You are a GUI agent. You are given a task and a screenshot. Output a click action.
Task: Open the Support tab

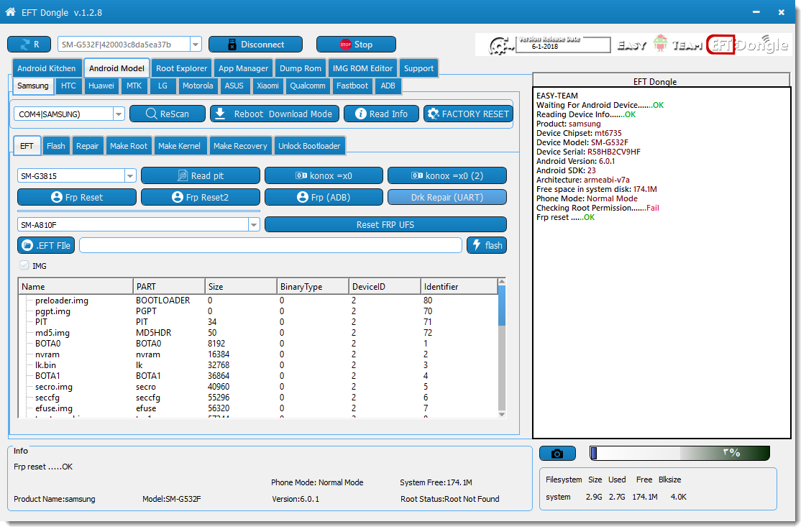418,68
